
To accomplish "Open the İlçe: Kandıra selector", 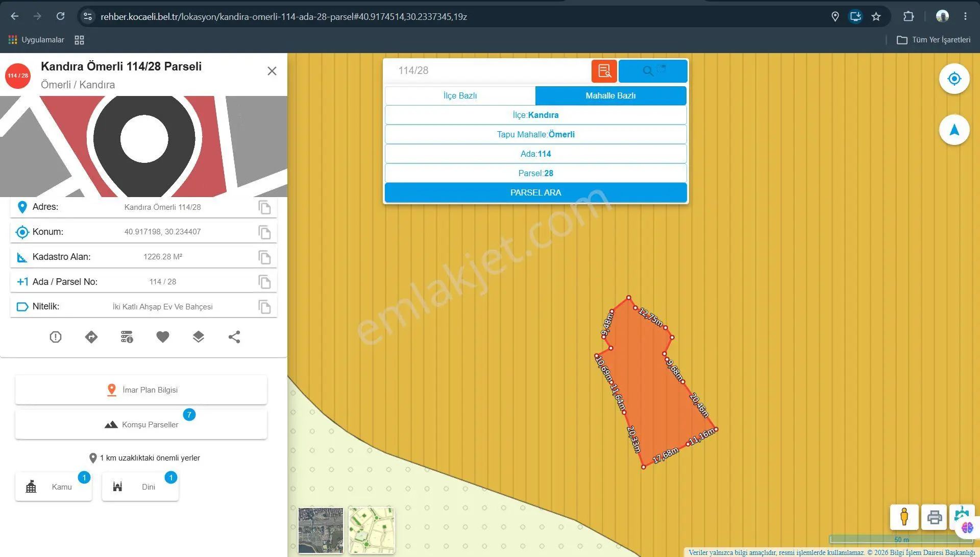I will (x=535, y=115).
